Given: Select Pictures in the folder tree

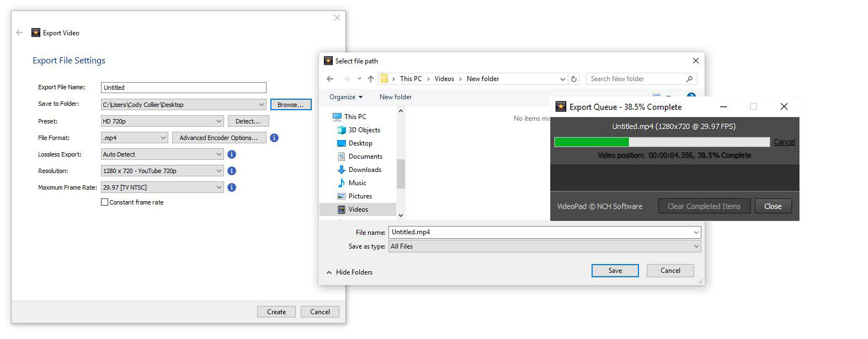Looking at the screenshot, I should pyautogui.click(x=355, y=196).
